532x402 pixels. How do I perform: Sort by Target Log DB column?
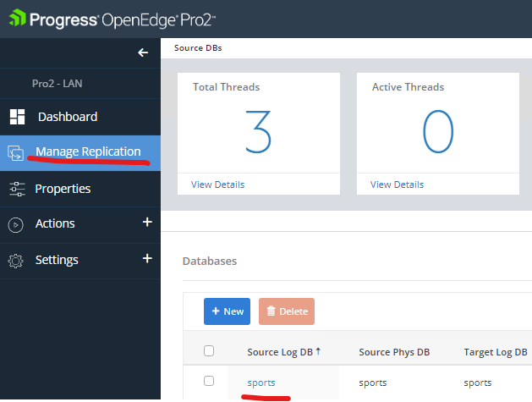tap(496, 352)
